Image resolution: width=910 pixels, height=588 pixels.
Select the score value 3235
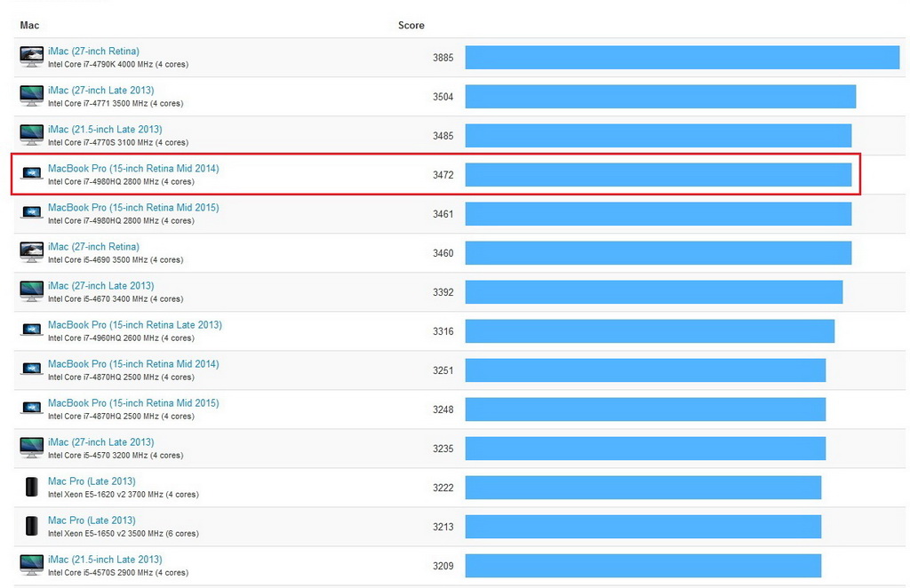pos(443,449)
